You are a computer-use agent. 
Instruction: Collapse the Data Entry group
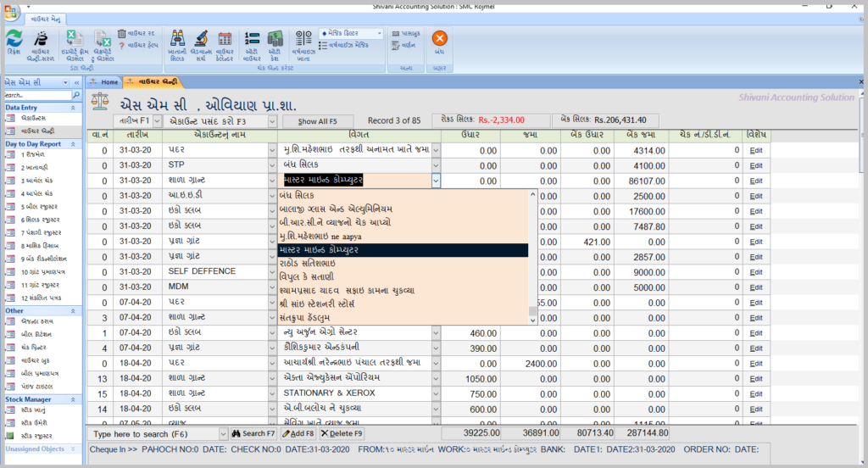73,108
